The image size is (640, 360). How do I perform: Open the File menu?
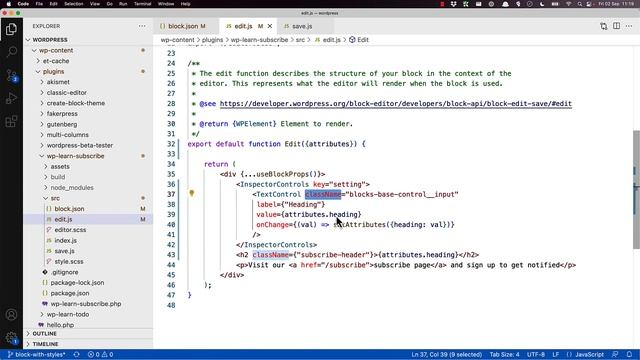pos(39,4)
